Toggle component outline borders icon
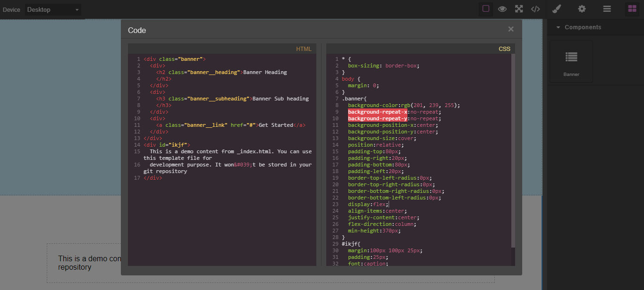The image size is (644, 290). click(485, 8)
